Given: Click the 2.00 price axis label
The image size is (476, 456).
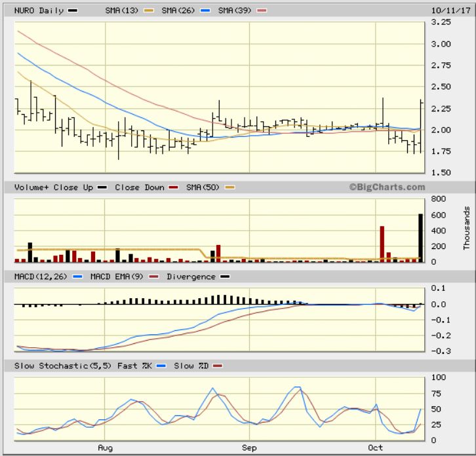Looking at the screenshot, I should (441, 130).
